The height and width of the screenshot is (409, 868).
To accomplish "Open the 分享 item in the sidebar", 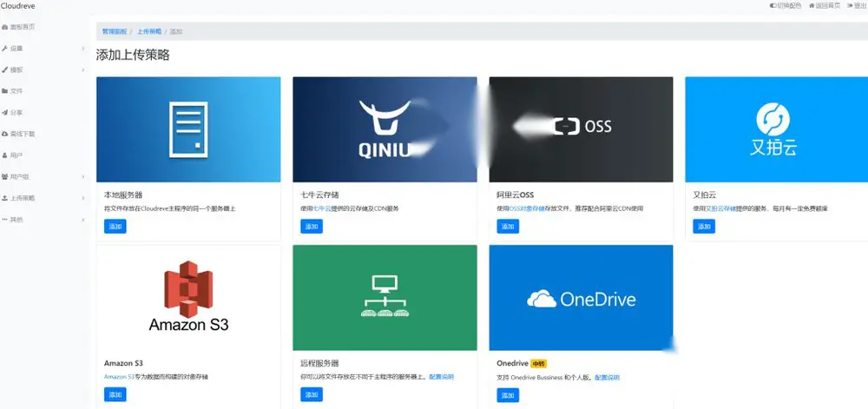I will (x=12, y=112).
